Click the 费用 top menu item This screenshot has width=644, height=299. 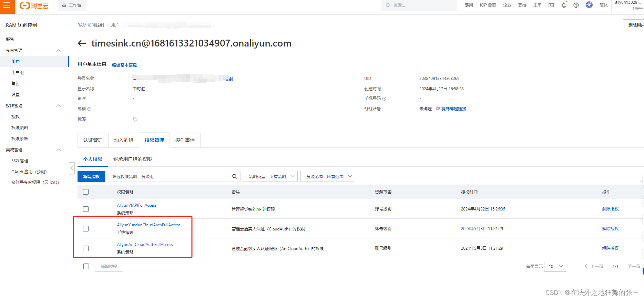pos(469,5)
